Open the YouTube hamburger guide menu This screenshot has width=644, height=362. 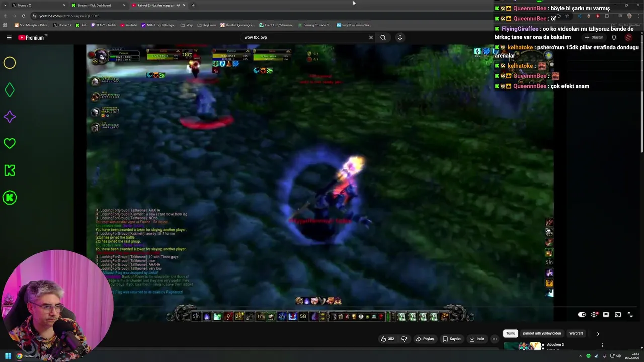(x=9, y=37)
